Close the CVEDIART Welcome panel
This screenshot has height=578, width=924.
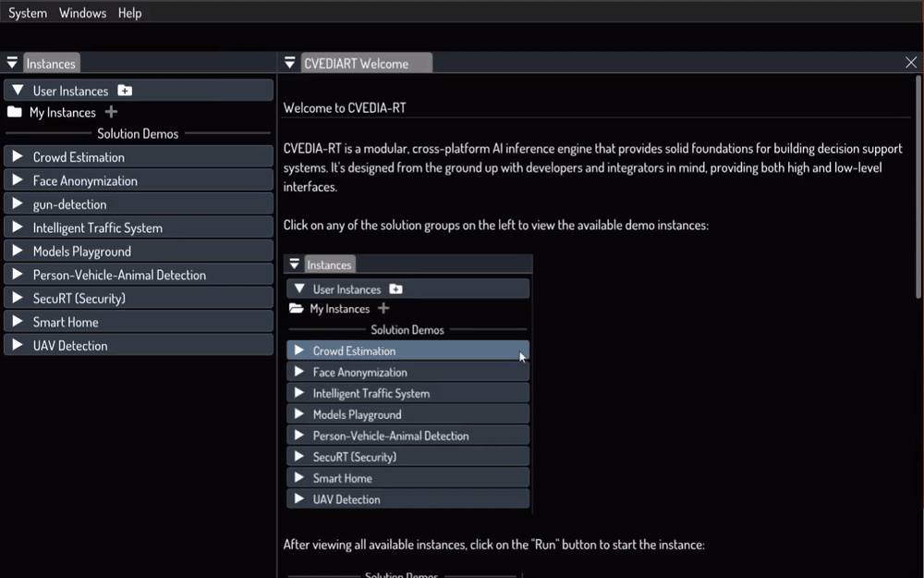coord(911,63)
